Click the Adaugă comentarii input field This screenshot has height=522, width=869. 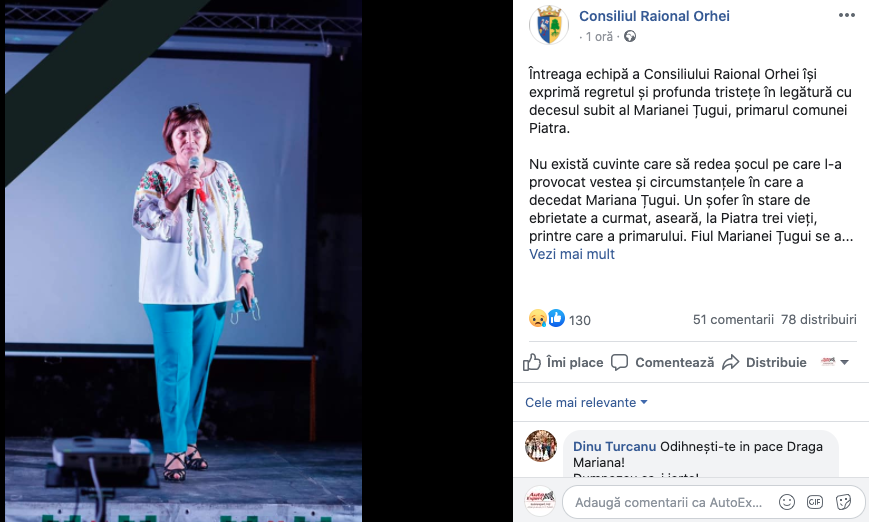click(x=668, y=503)
